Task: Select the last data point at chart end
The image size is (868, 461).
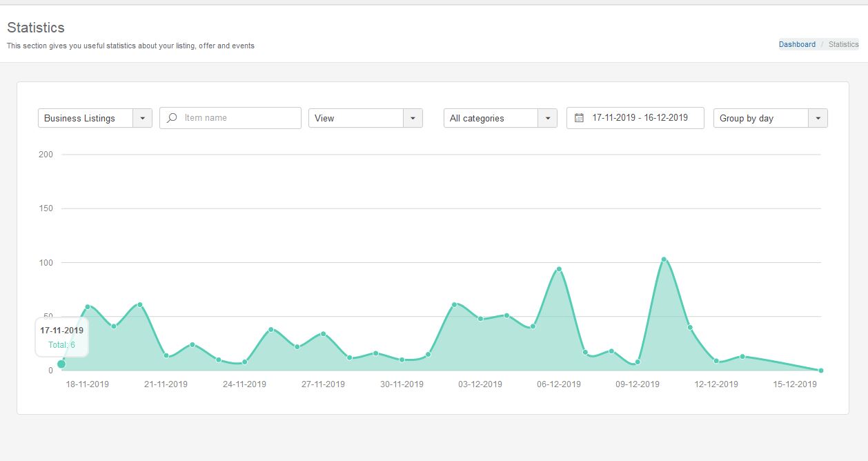Action: click(x=821, y=371)
